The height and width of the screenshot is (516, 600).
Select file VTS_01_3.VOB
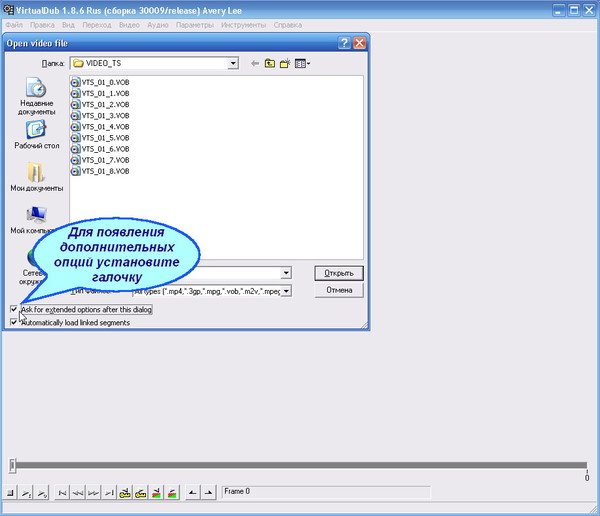(x=100, y=116)
